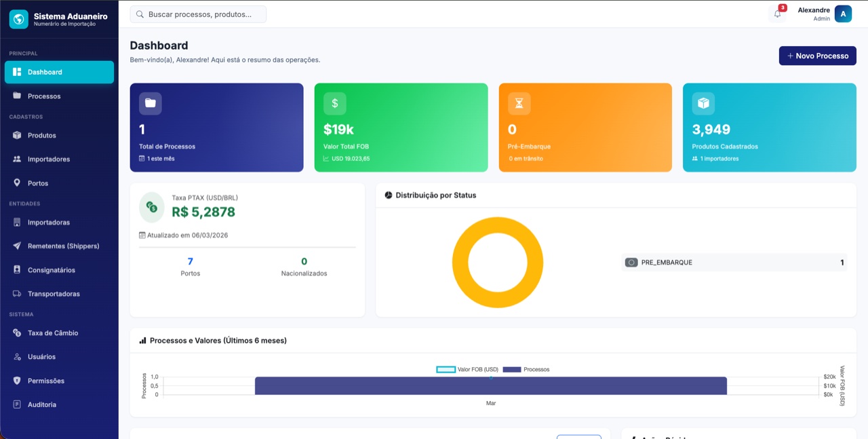This screenshot has height=439, width=868.
Task: Open Taxa de Câmbio settings
Action: [x=59, y=333]
